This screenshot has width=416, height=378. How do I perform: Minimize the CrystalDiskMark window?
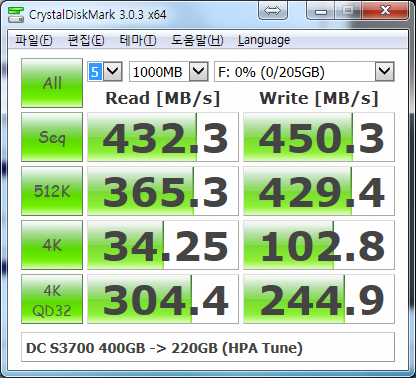pos(321,11)
